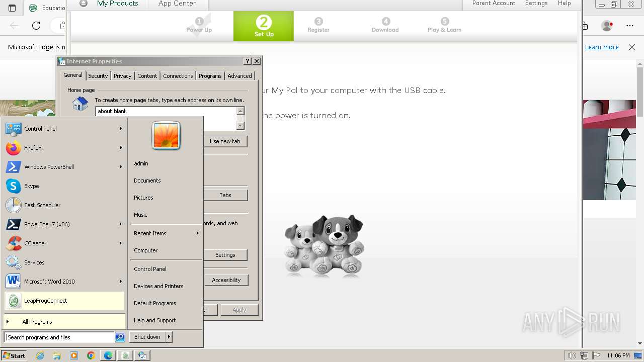Show All Programs list
Screen dimensions: 644x362
pos(64,322)
